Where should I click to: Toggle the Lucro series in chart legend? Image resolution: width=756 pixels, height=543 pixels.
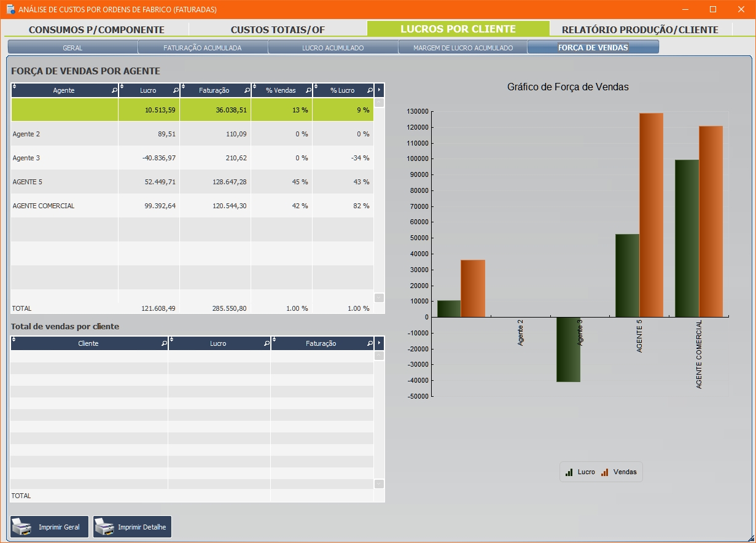point(580,472)
